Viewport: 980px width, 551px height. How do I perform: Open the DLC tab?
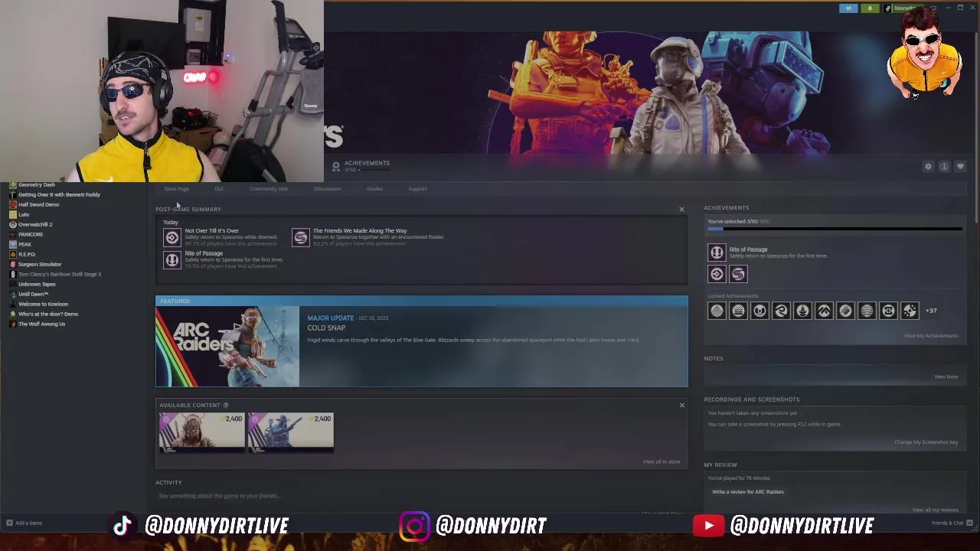(220, 189)
